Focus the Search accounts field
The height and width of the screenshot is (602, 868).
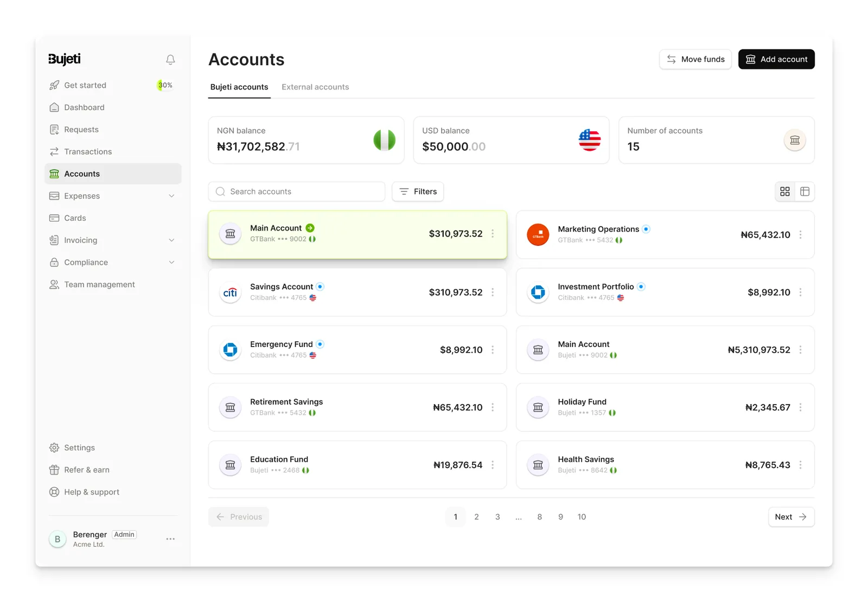click(297, 191)
